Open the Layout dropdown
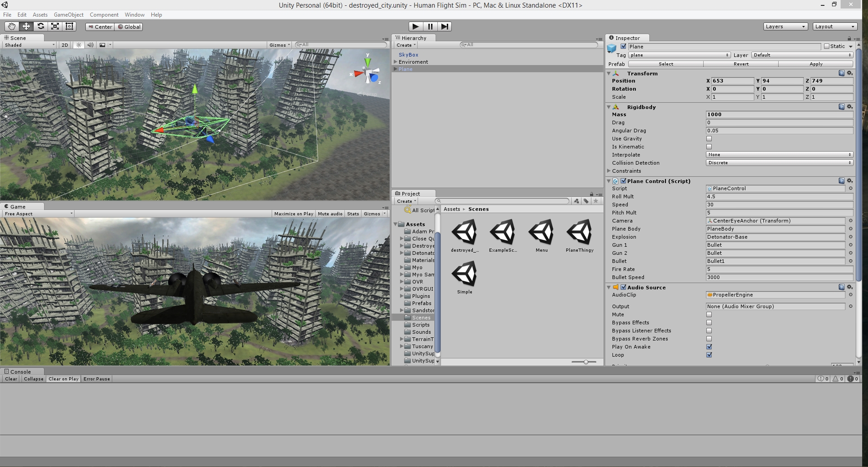 click(835, 26)
